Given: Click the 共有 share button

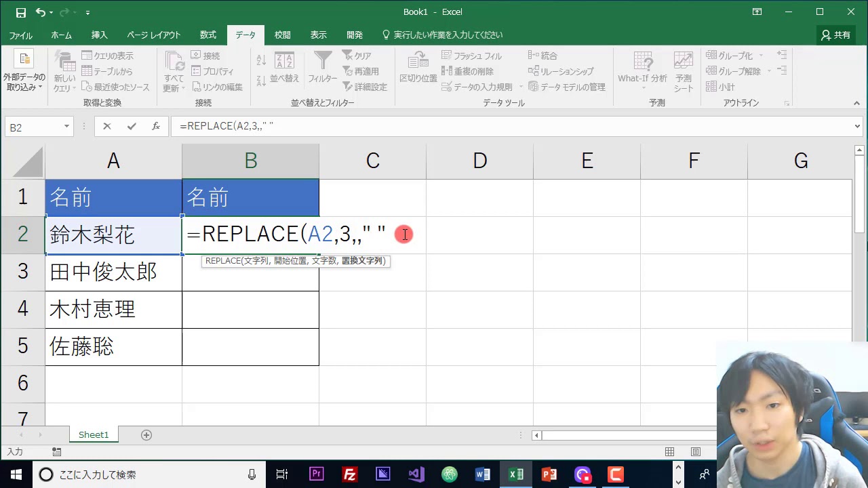Looking at the screenshot, I should [835, 35].
